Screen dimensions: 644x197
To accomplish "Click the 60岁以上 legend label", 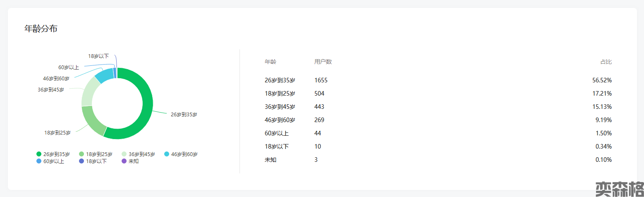I will tap(53, 161).
